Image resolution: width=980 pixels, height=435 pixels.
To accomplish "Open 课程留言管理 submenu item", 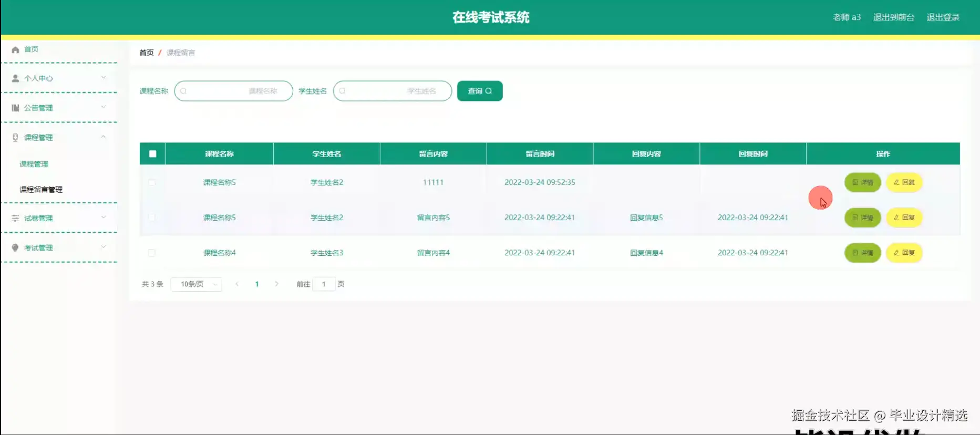I will point(41,190).
